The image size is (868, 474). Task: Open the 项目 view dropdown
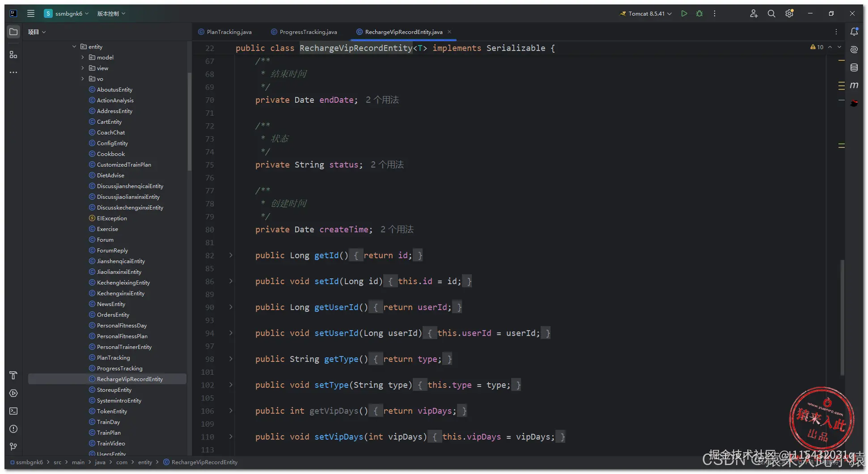(37, 32)
